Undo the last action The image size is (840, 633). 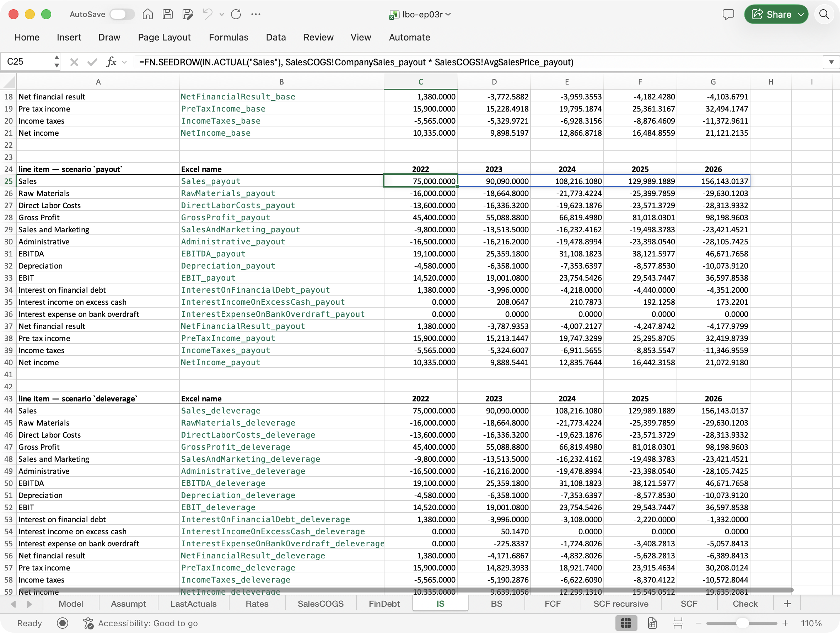208,15
